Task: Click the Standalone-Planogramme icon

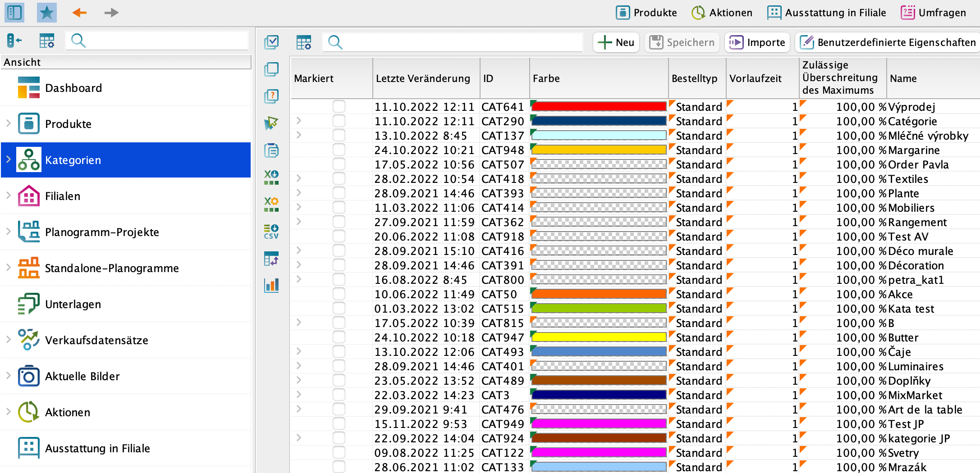Action: pos(29,268)
